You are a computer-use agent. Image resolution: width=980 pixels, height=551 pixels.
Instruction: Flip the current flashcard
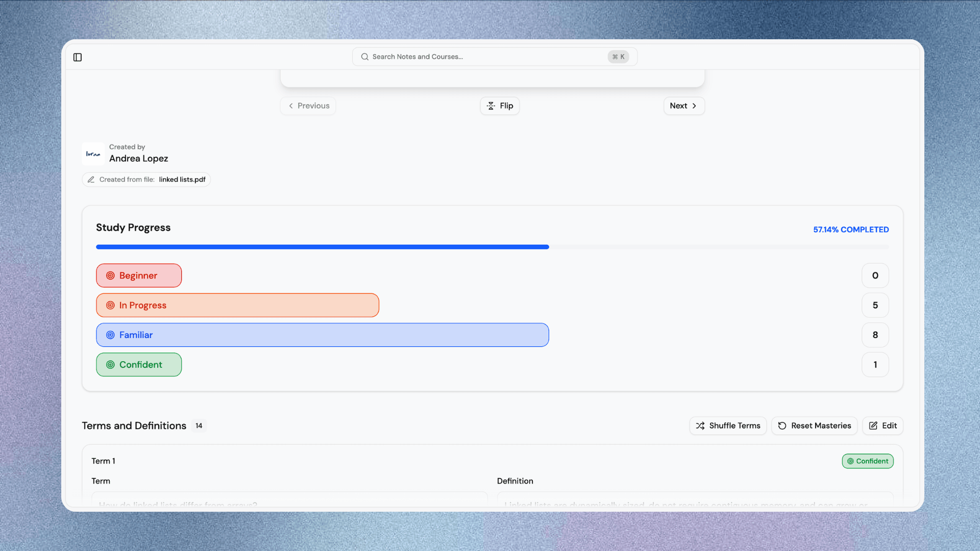[500, 106]
